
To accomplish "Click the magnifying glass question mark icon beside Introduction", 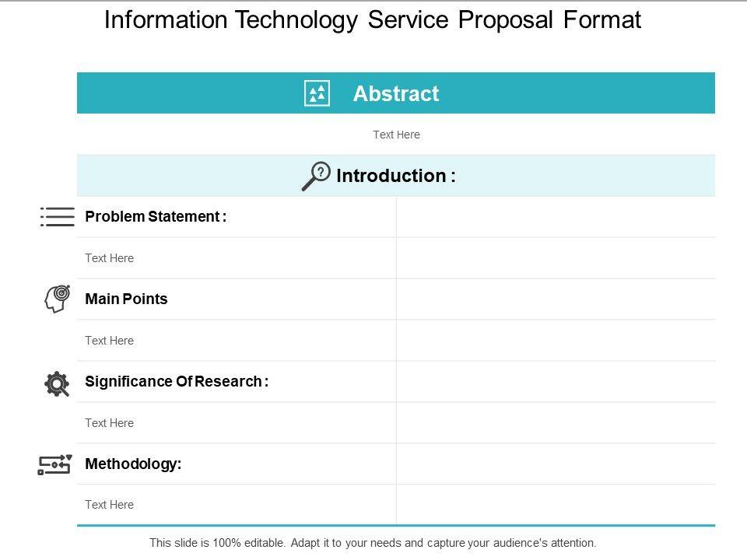I will click(x=316, y=176).
